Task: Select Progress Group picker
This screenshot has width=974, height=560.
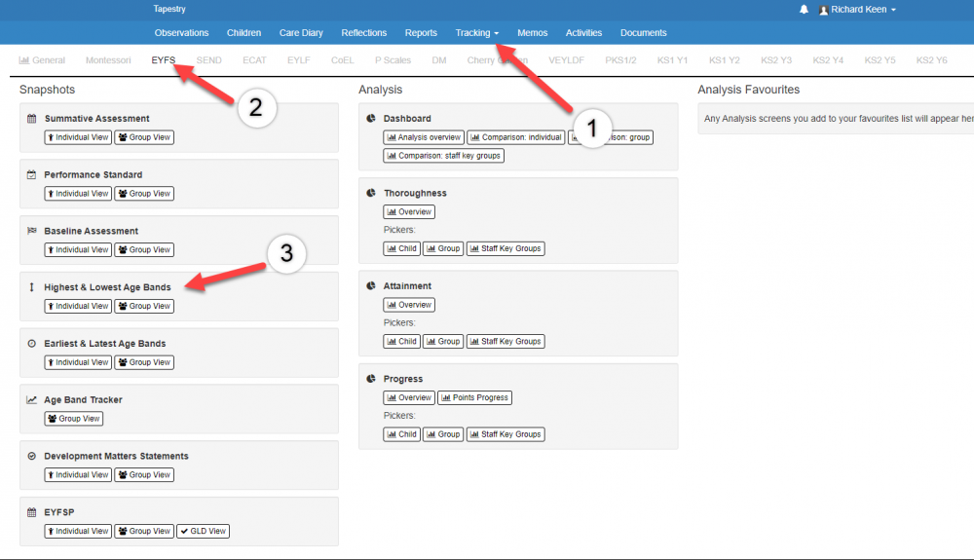Action: click(x=443, y=434)
